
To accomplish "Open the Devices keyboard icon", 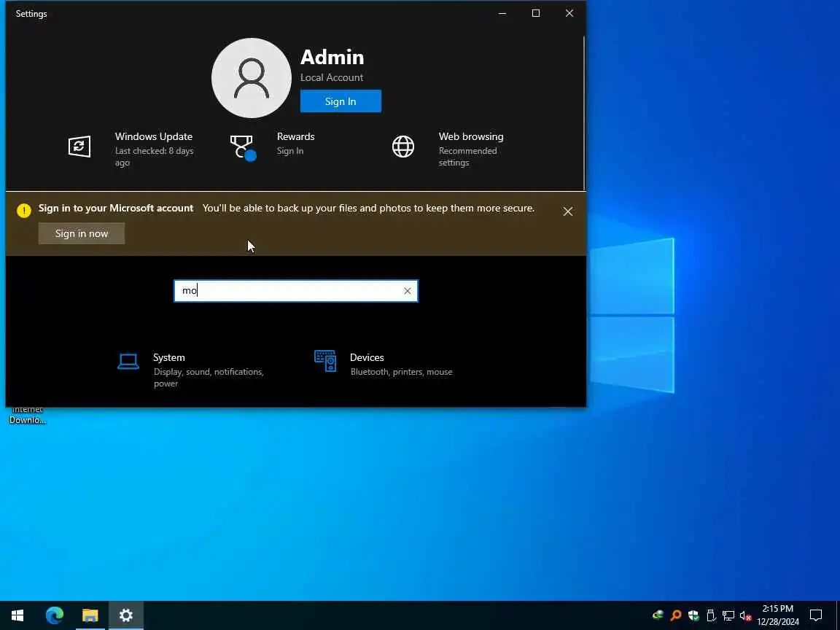I will coord(325,361).
